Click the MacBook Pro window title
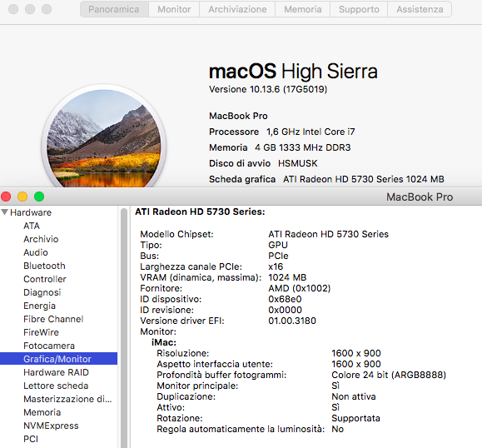The width and height of the screenshot is (482, 448). point(420,197)
